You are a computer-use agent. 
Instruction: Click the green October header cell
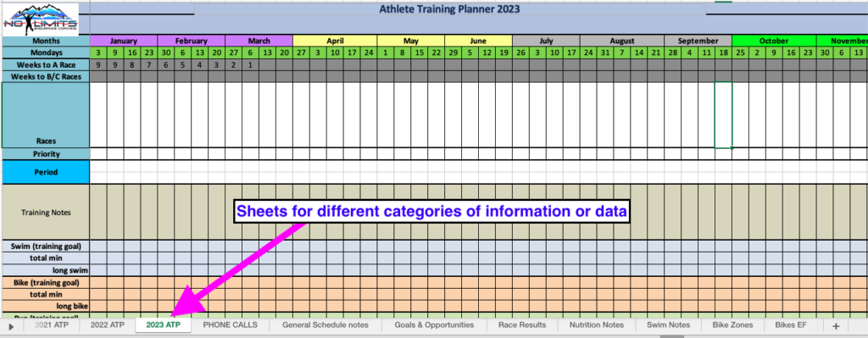773,41
